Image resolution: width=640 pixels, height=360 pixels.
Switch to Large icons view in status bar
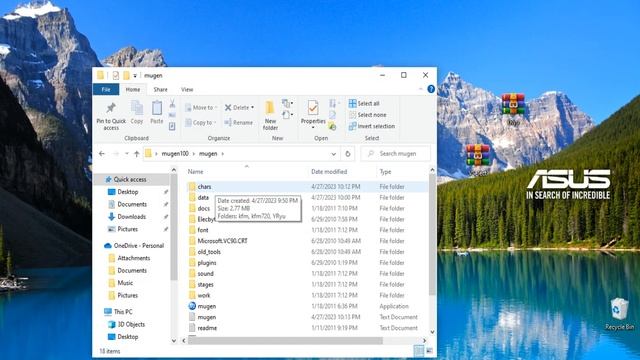pyautogui.click(x=429, y=351)
